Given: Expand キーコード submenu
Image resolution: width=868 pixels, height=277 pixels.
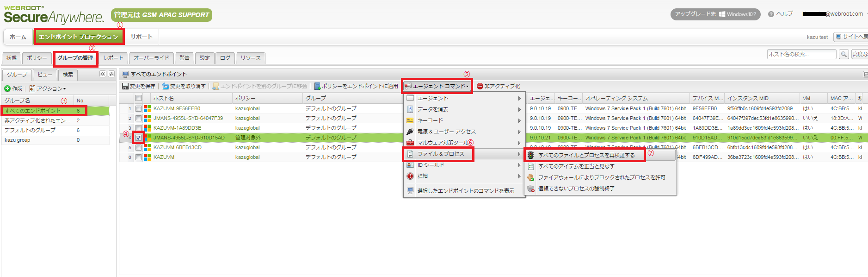Looking at the screenshot, I should 464,120.
